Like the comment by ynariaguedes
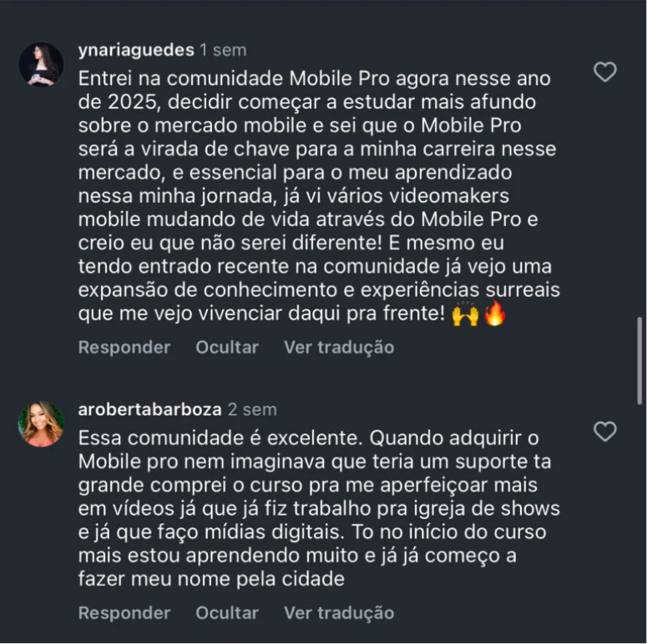This screenshot has height=644, width=647. (604, 73)
